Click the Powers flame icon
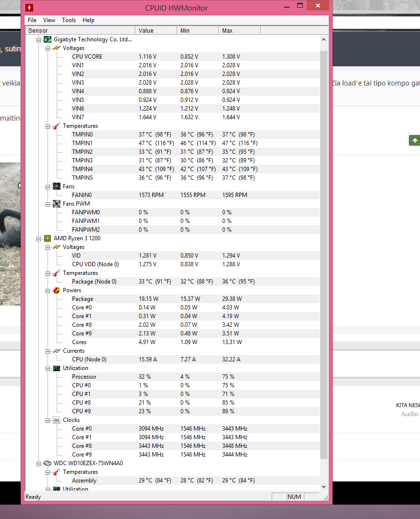420x519 pixels. (57, 290)
